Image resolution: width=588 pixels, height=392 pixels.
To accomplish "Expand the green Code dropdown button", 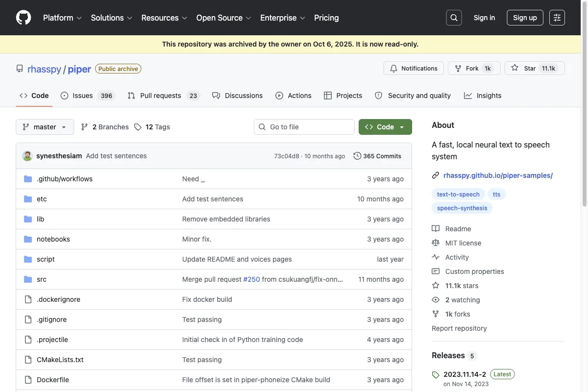I will pos(385,127).
